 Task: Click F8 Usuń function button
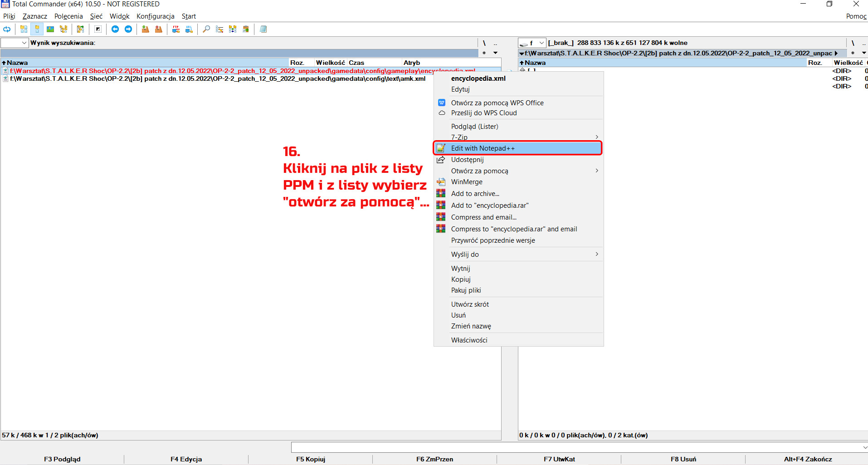tap(683, 459)
